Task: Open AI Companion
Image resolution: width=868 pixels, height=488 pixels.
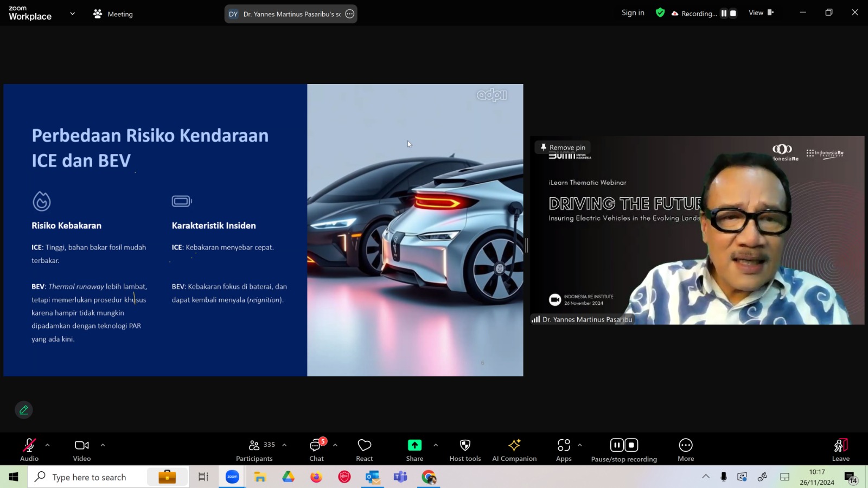Action: 514,450
